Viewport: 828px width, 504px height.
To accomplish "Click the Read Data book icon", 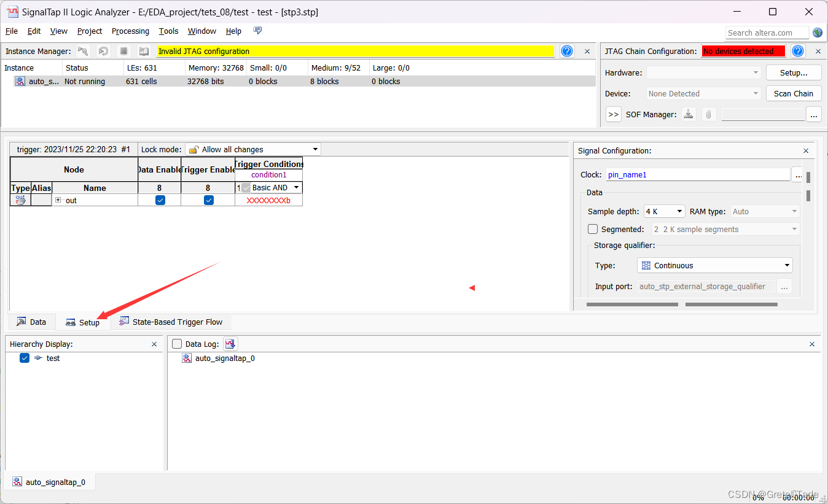I will tap(144, 51).
